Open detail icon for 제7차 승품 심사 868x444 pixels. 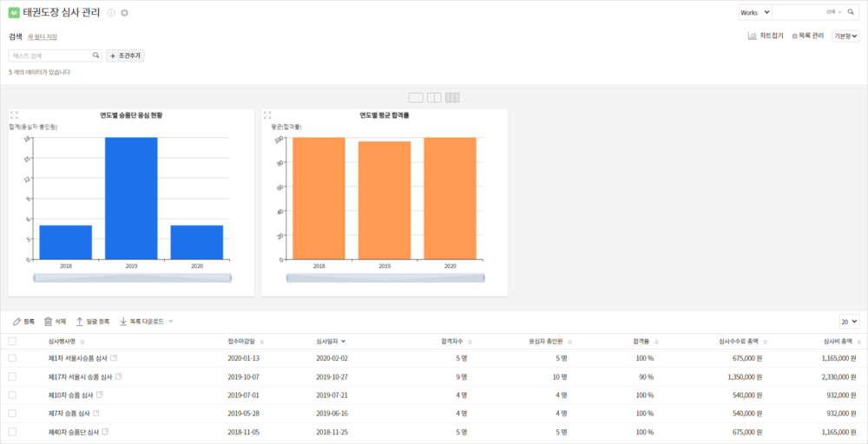(x=96, y=413)
